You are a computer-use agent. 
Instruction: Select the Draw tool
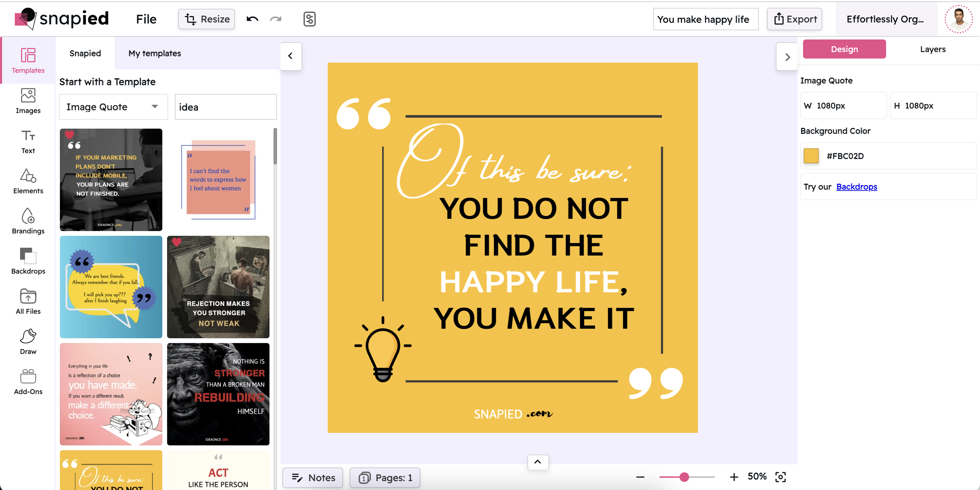(28, 342)
